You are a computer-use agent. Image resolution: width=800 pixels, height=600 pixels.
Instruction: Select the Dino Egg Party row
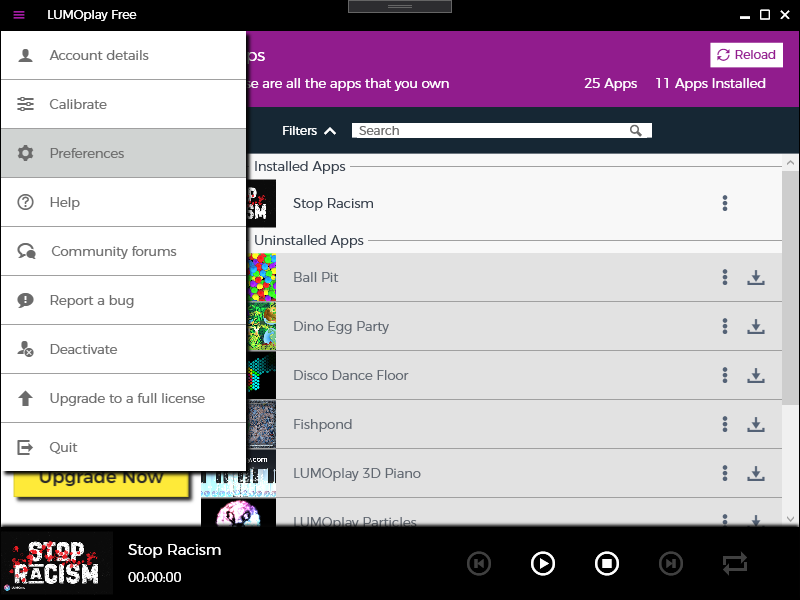(x=514, y=326)
